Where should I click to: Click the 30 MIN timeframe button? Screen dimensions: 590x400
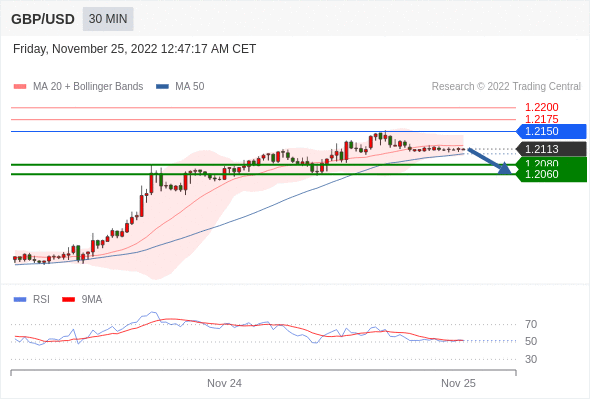pyautogui.click(x=108, y=19)
